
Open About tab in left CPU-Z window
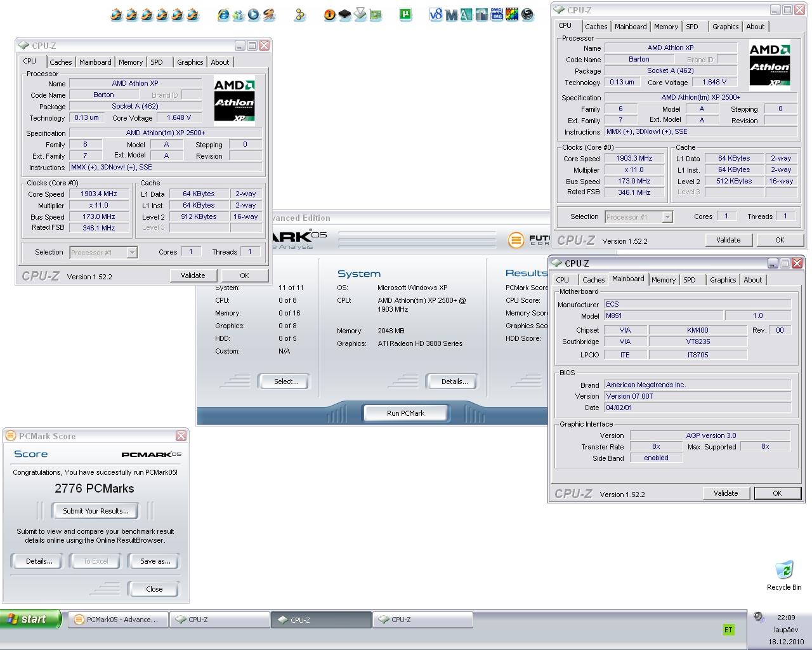[220, 62]
